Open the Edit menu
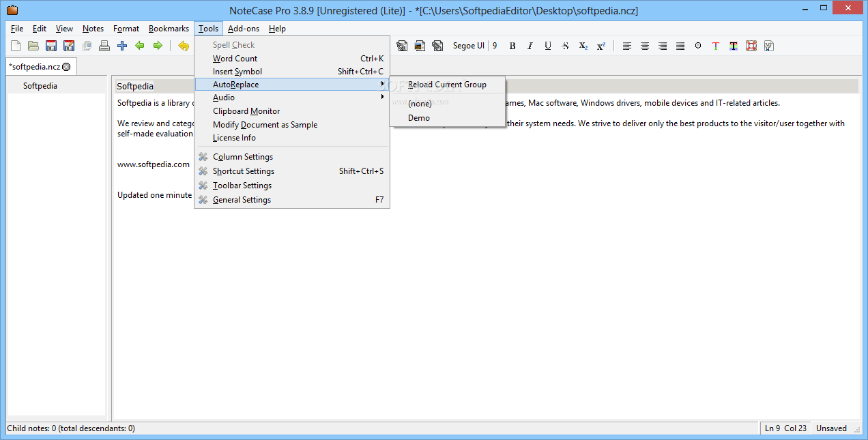 40,29
